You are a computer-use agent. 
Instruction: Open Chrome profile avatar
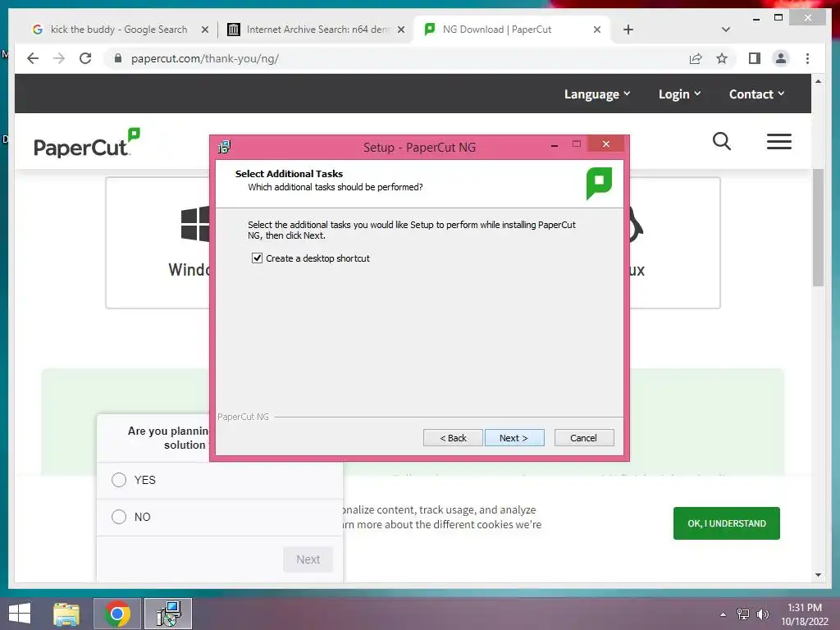point(781,58)
